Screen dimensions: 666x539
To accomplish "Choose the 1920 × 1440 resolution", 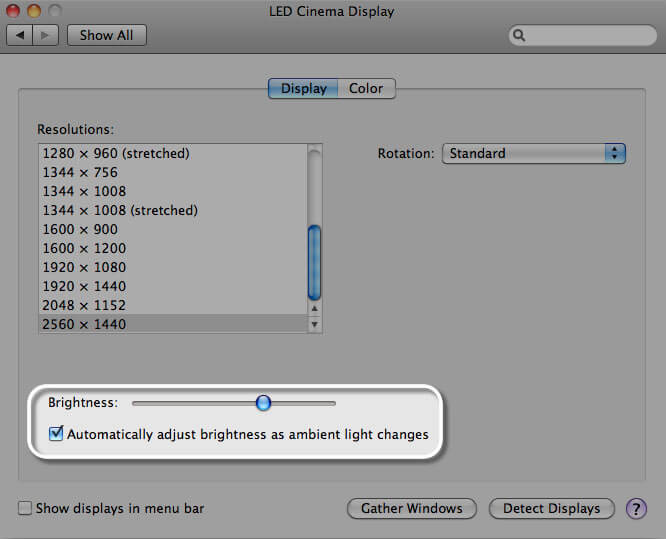I will 172,286.
